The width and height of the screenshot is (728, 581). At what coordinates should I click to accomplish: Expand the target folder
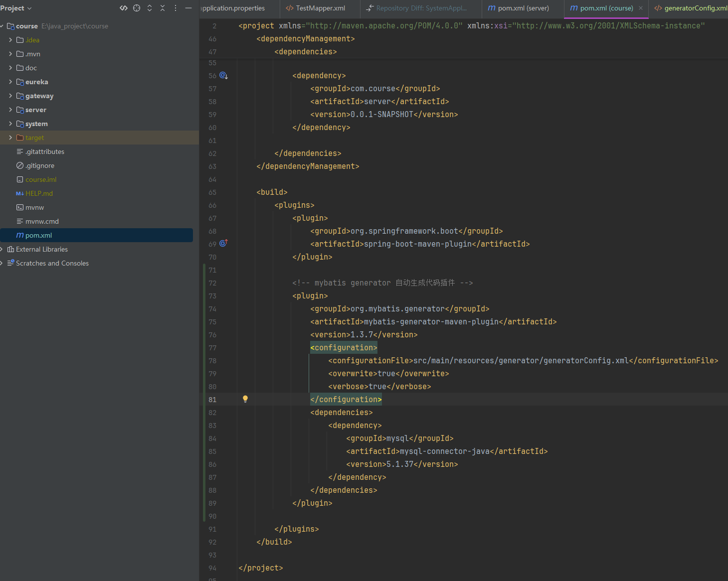(10, 138)
